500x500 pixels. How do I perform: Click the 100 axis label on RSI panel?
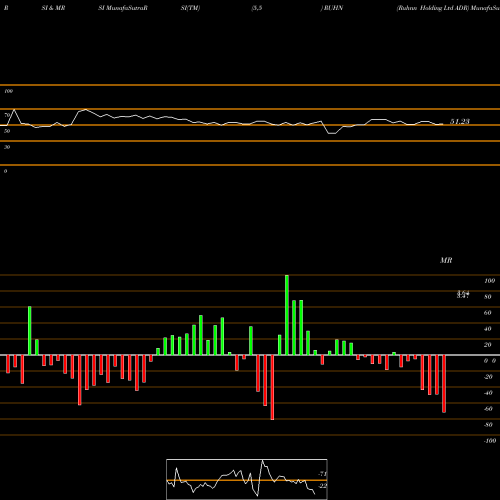[8, 91]
